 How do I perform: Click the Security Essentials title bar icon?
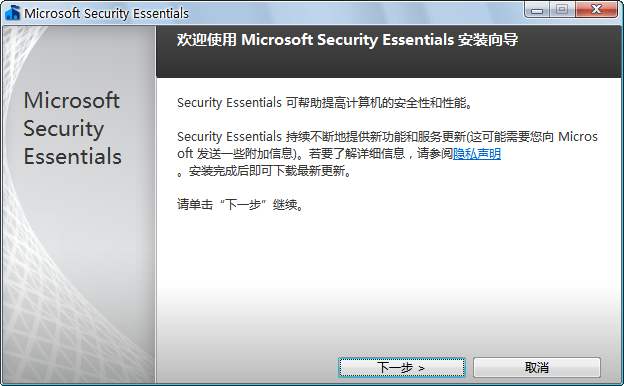[12, 12]
